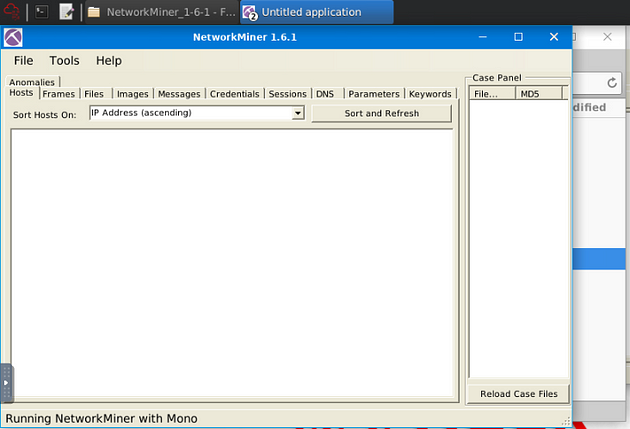Click the Sort and Refresh button
The height and width of the screenshot is (429, 630).
coord(382,114)
